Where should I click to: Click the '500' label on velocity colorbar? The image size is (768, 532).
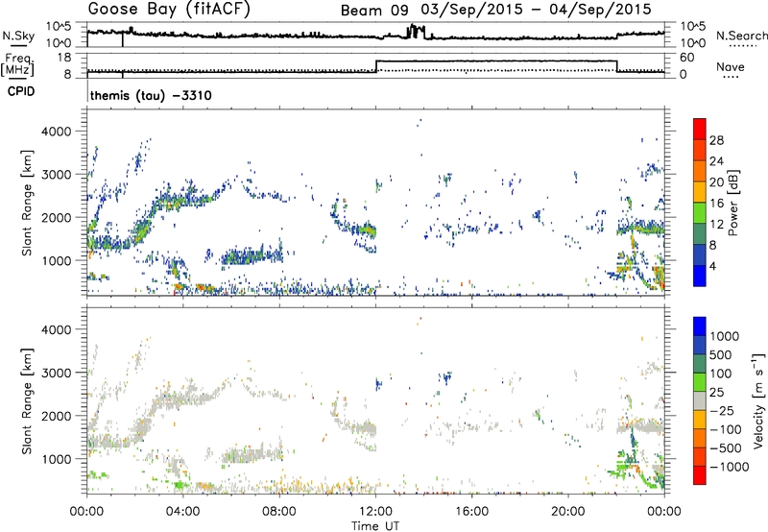(723, 355)
